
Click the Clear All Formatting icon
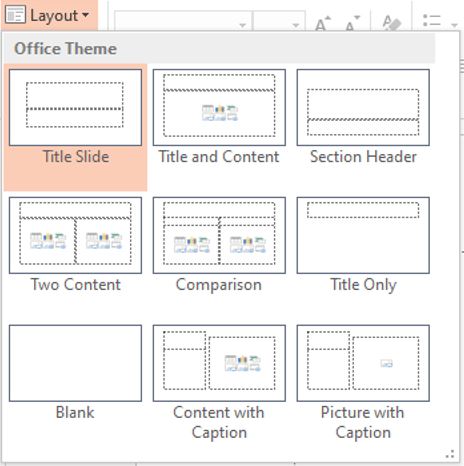(x=391, y=22)
